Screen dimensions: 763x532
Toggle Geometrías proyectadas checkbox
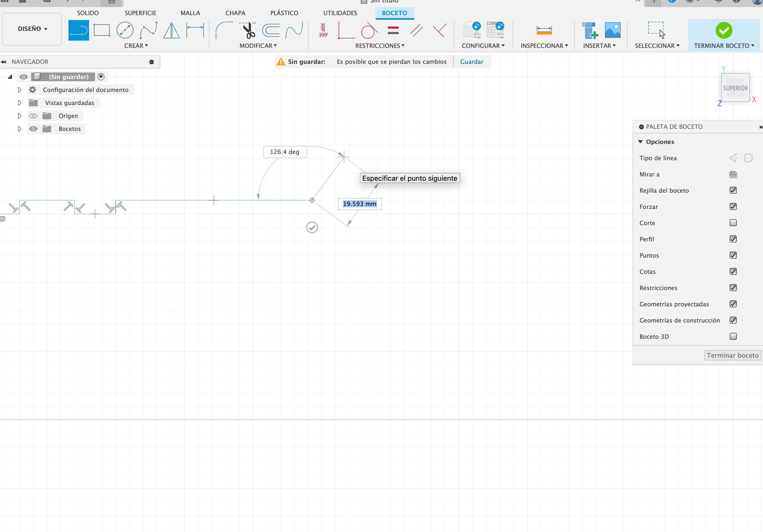(x=733, y=304)
